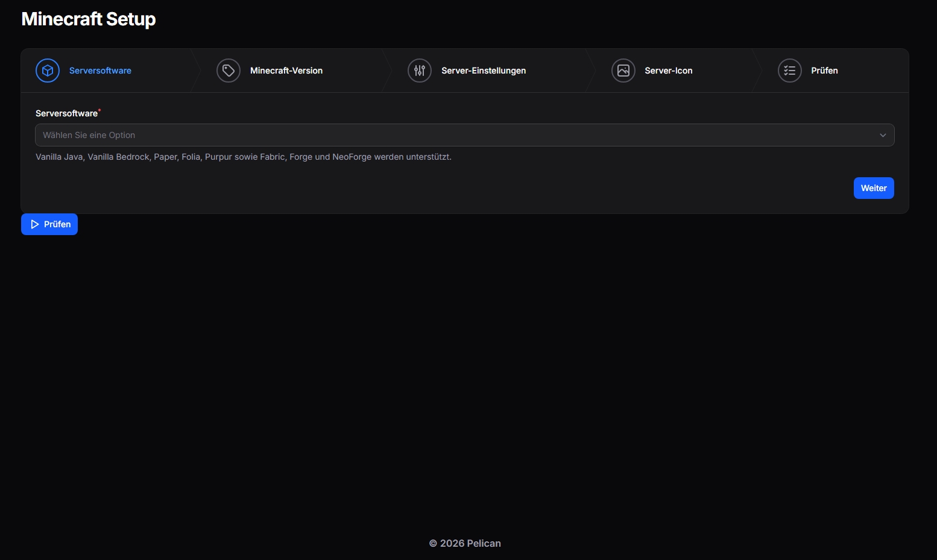Viewport: 937px width, 560px height.
Task: Click the 2026 Pelican footer text
Action: point(465,543)
